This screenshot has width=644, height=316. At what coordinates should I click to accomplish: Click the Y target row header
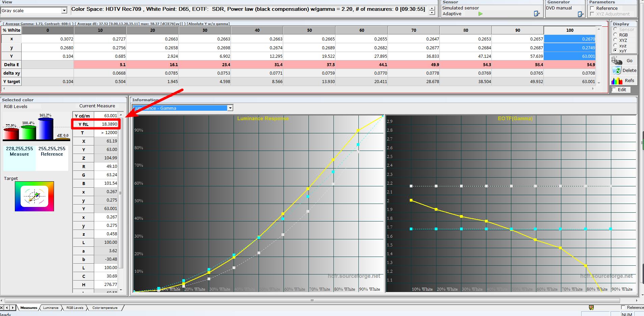tap(11, 81)
